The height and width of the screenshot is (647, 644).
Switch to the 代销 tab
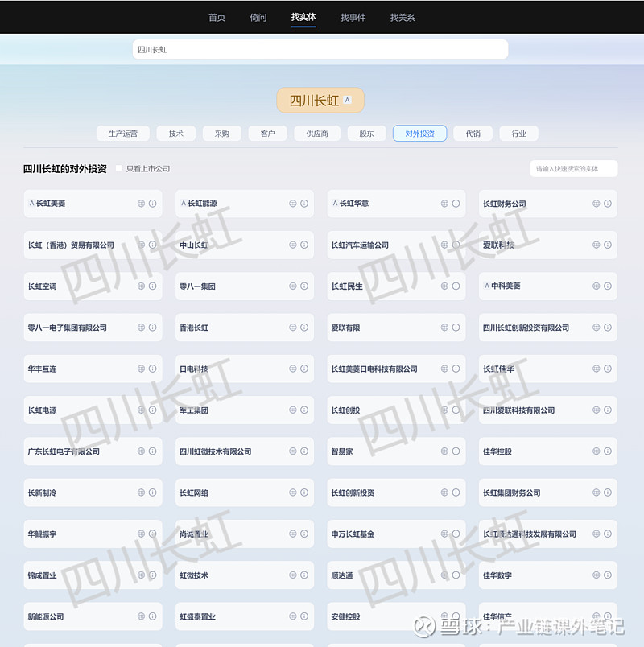pos(473,134)
